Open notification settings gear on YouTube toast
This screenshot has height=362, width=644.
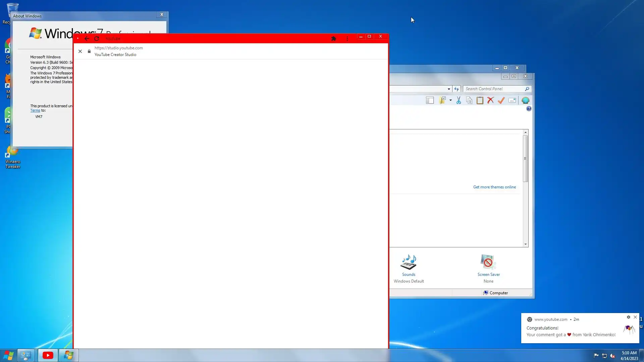(x=628, y=317)
